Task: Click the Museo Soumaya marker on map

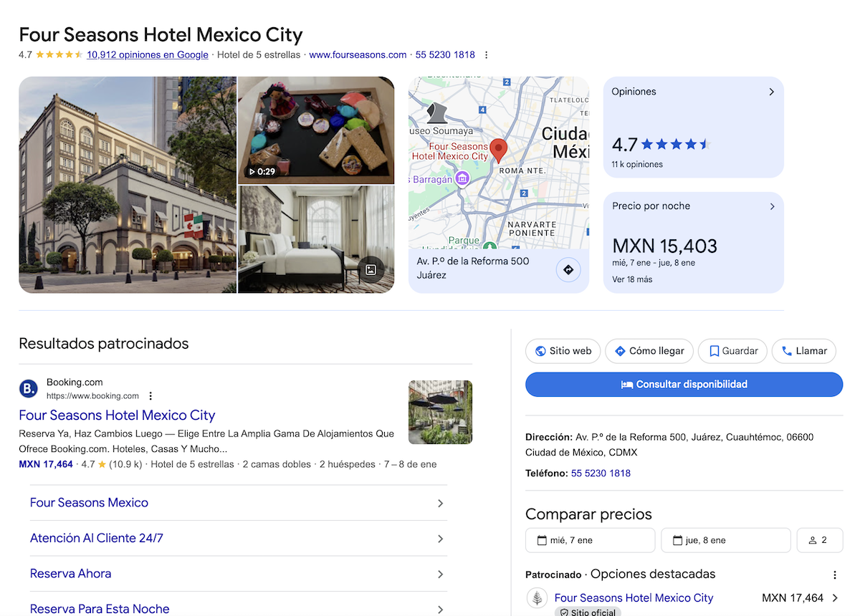Action: [436, 112]
